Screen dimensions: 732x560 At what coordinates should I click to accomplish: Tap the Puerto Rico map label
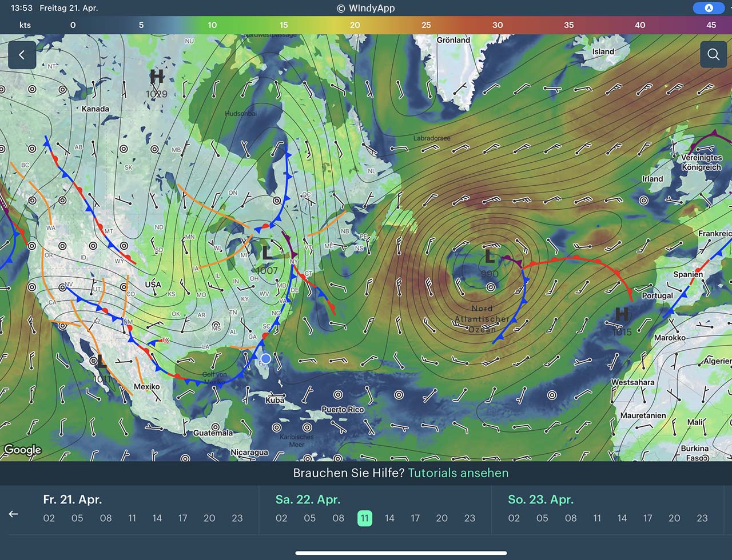(x=343, y=409)
